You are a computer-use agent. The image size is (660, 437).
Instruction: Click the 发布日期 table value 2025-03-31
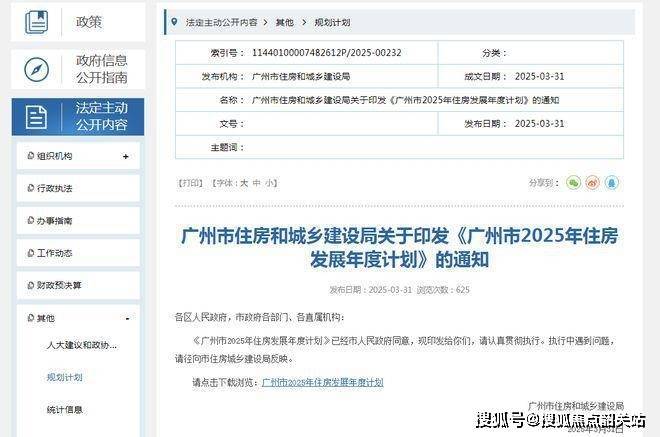pos(539,123)
